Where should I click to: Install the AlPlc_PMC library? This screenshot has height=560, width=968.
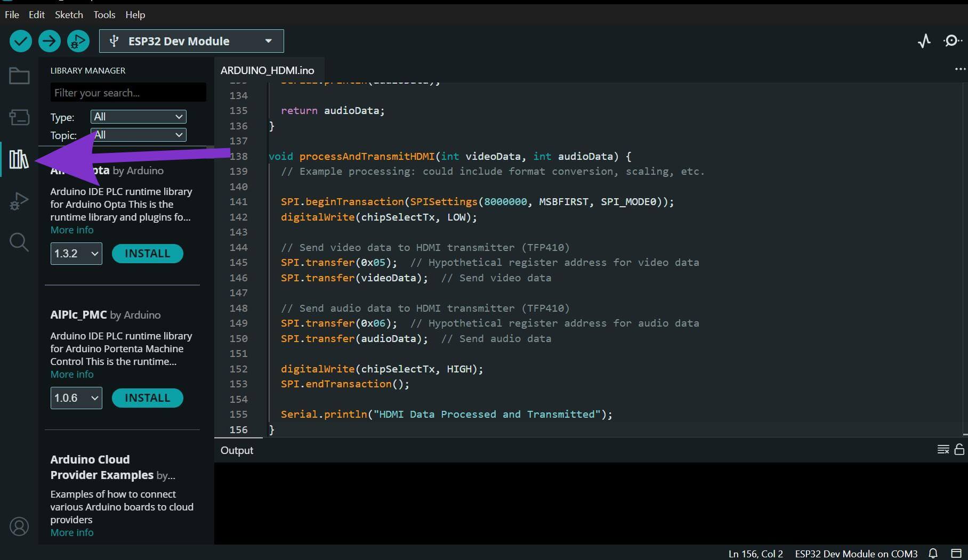(x=148, y=398)
